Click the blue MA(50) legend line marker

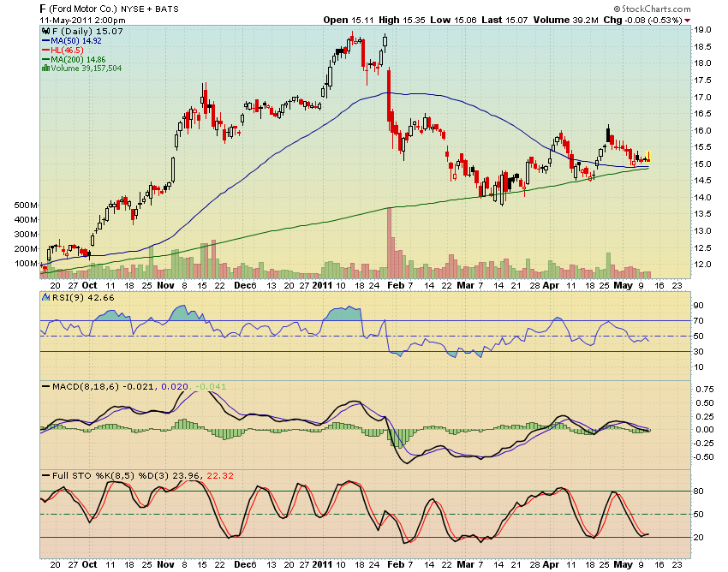point(45,41)
